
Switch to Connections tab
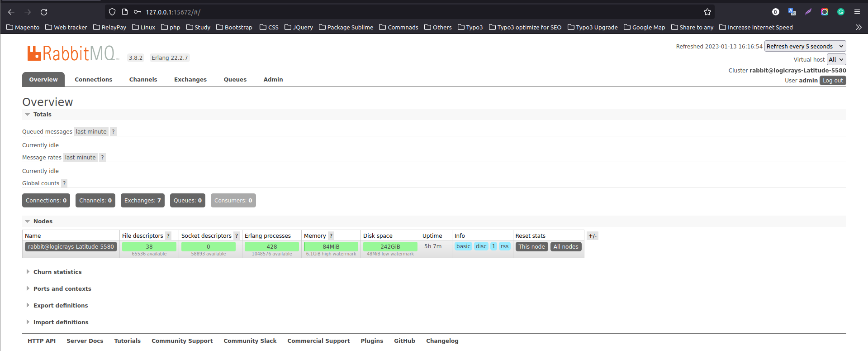pyautogui.click(x=94, y=79)
